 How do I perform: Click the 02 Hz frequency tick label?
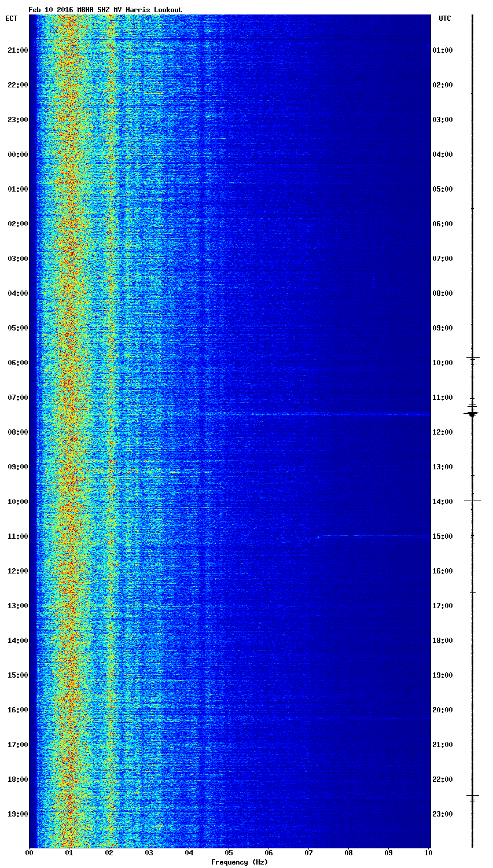(109, 853)
